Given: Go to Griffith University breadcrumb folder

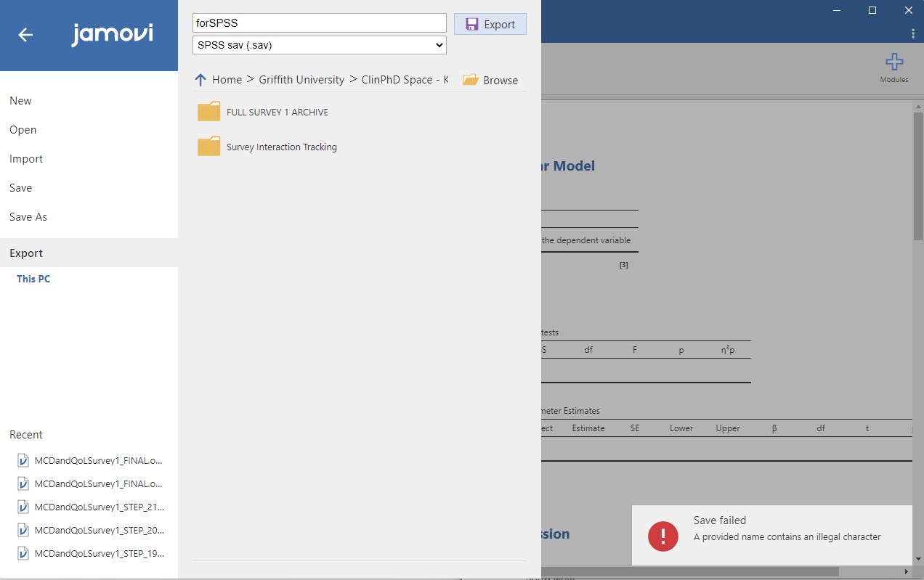Looking at the screenshot, I should click(301, 80).
